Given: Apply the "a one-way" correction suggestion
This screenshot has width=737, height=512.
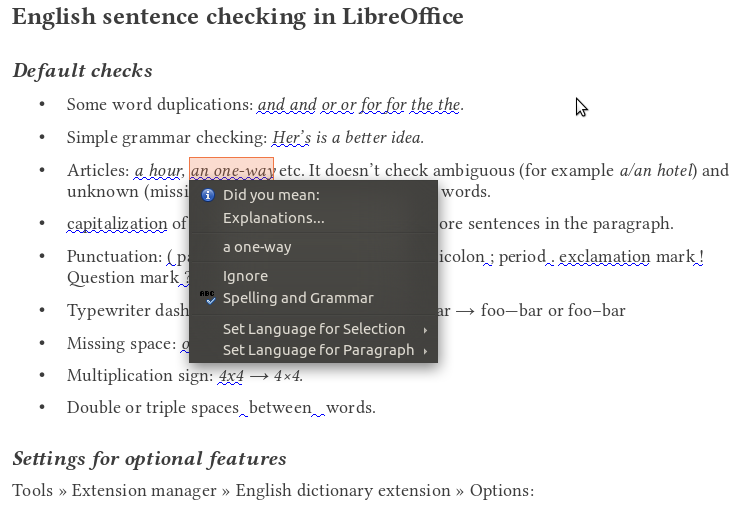Looking at the screenshot, I should pos(257,247).
